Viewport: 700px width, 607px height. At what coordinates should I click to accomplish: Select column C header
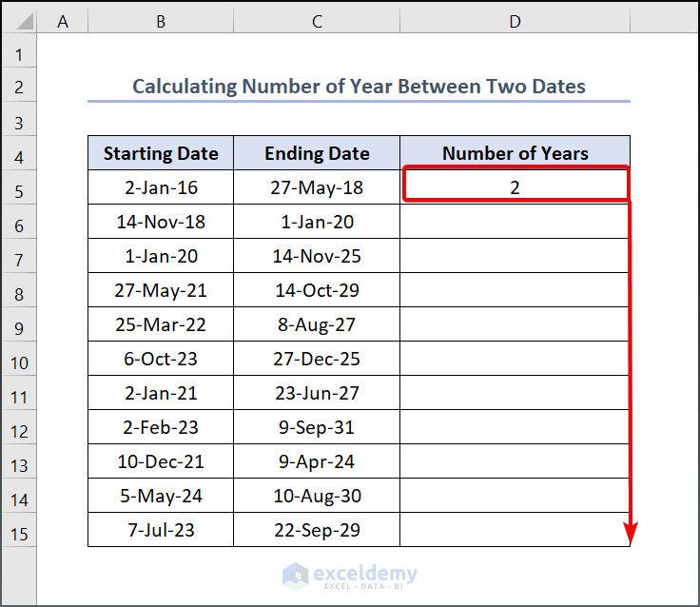(317, 21)
